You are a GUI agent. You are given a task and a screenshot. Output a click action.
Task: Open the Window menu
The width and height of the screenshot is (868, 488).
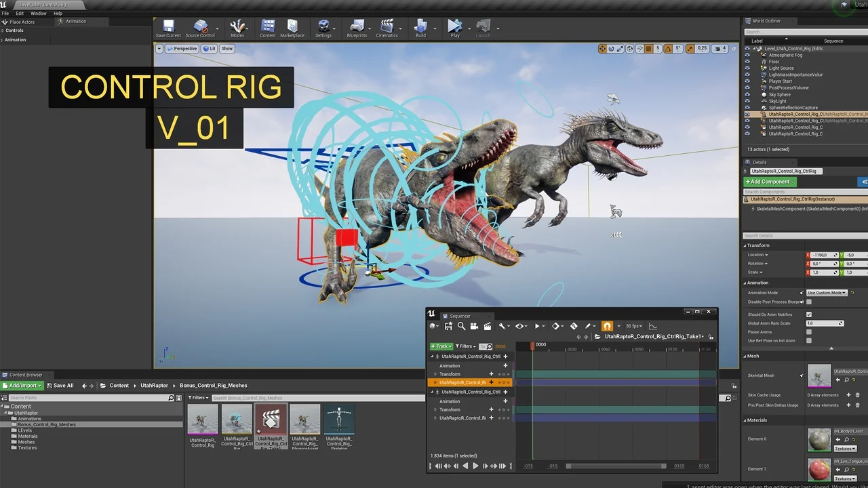39,13
